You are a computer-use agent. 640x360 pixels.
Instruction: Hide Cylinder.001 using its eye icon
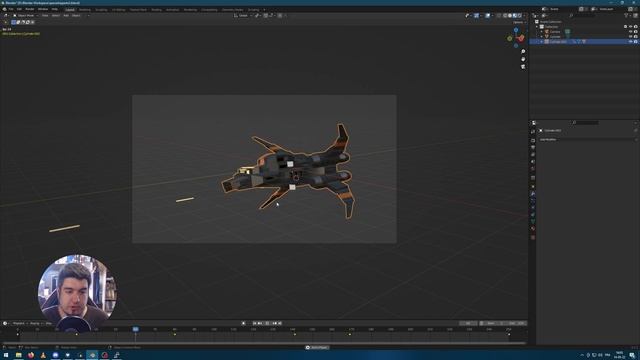click(631, 42)
